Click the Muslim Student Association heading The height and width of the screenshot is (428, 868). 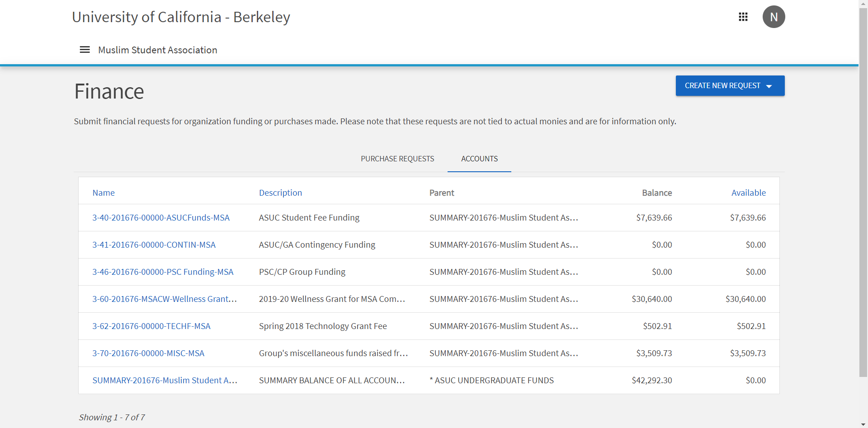click(158, 50)
